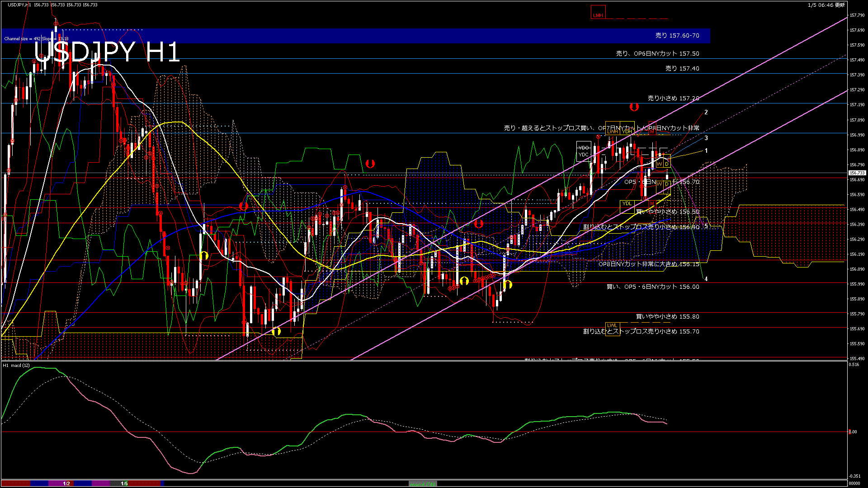
Task: Click the 1/2 date segment in bottom bar
Action: (66, 483)
